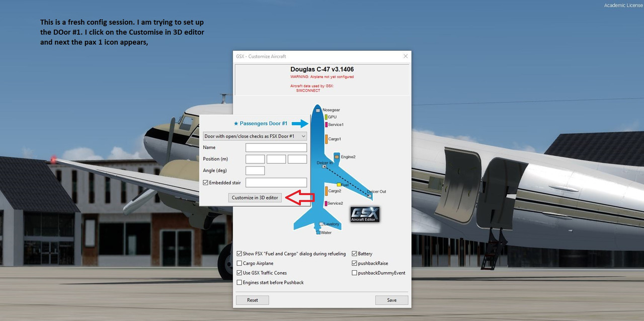Select the Deicer Out marker at the wingtip
644x321 pixels.
pos(369,195)
